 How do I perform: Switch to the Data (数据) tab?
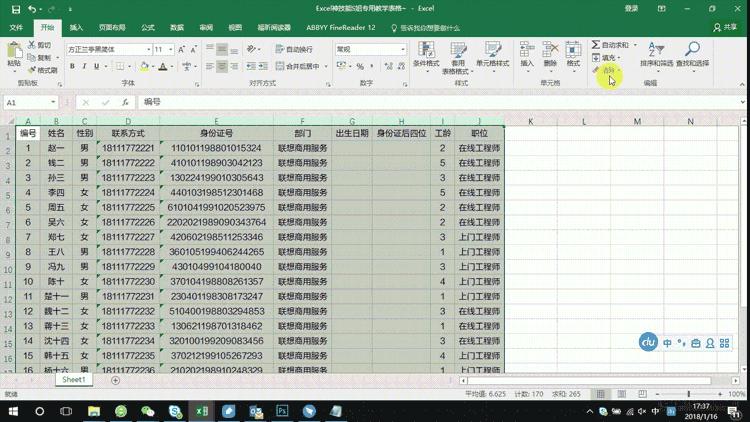point(177,28)
